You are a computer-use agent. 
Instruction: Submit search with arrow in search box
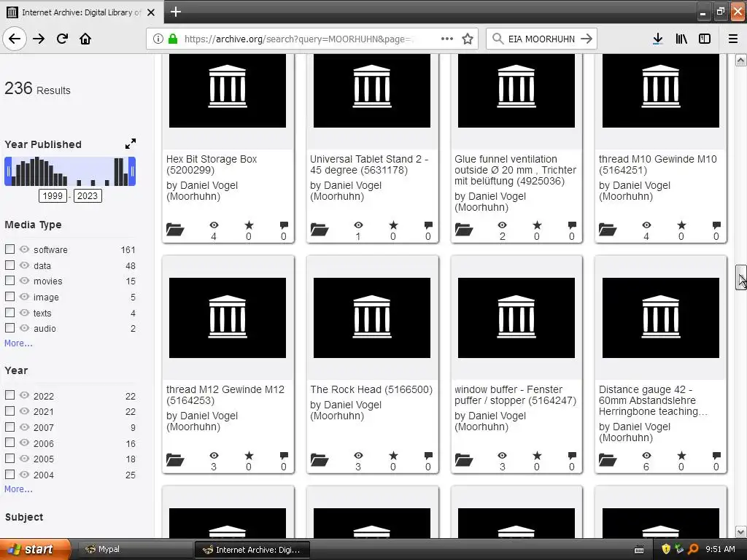587,39
